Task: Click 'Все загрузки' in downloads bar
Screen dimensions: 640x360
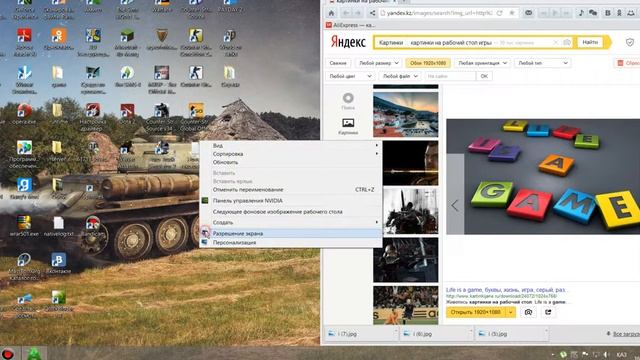Action: [x=623, y=334]
